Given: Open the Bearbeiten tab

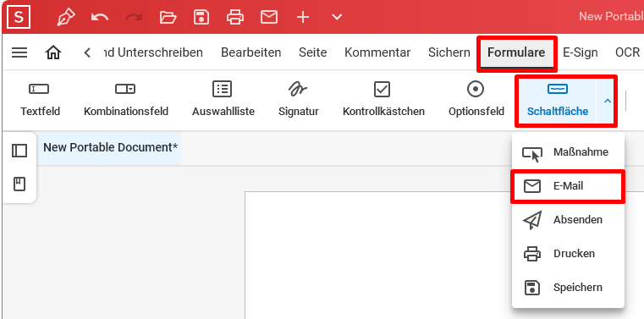Looking at the screenshot, I should pyautogui.click(x=251, y=52).
